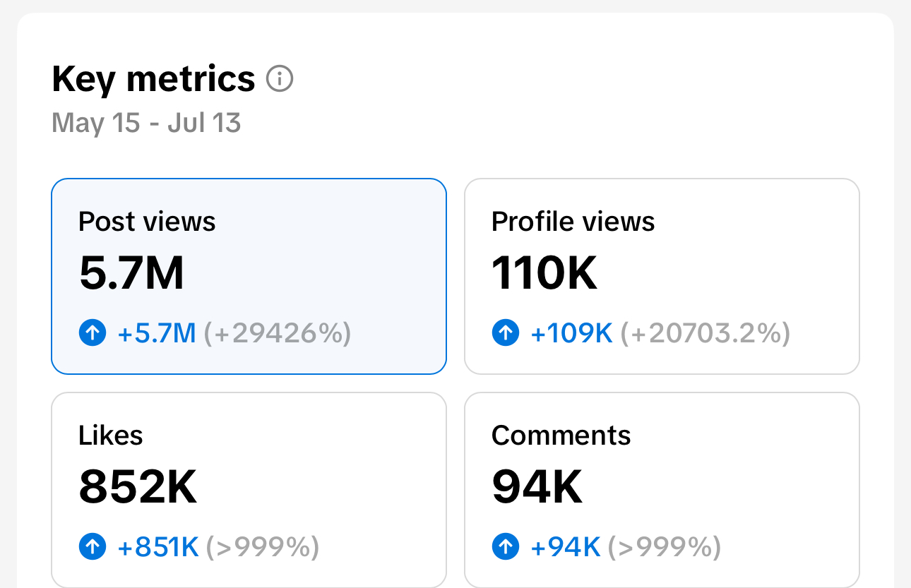Click the 852K likes total
The image size is (911, 588).
pyautogui.click(x=138, y=487)
